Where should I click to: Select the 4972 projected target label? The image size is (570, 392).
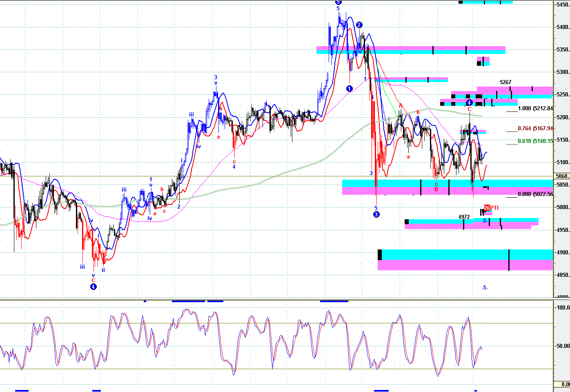tap(464, 217)
